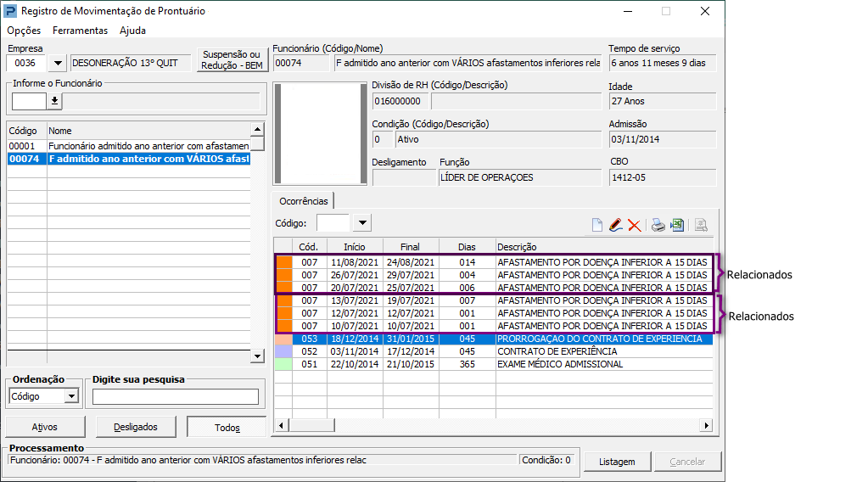Click the Excel export icon
Image resolution: width=868 pixels, height=482 pixels.
677,225
